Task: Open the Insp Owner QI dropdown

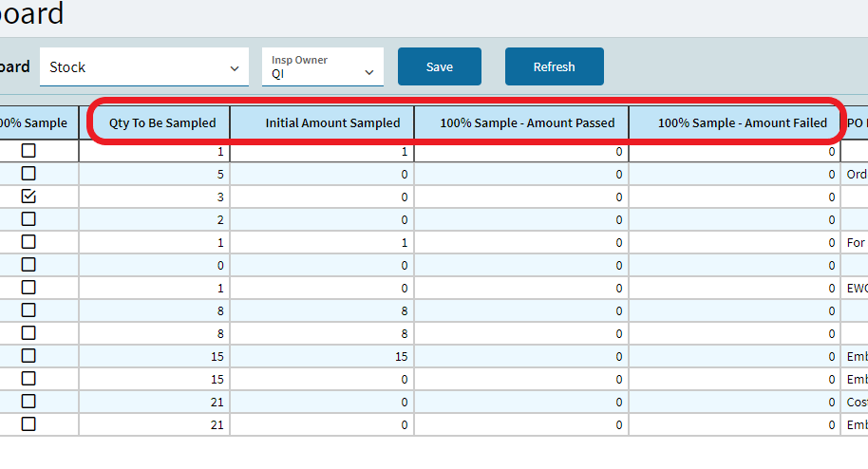Action: point(323,67)
